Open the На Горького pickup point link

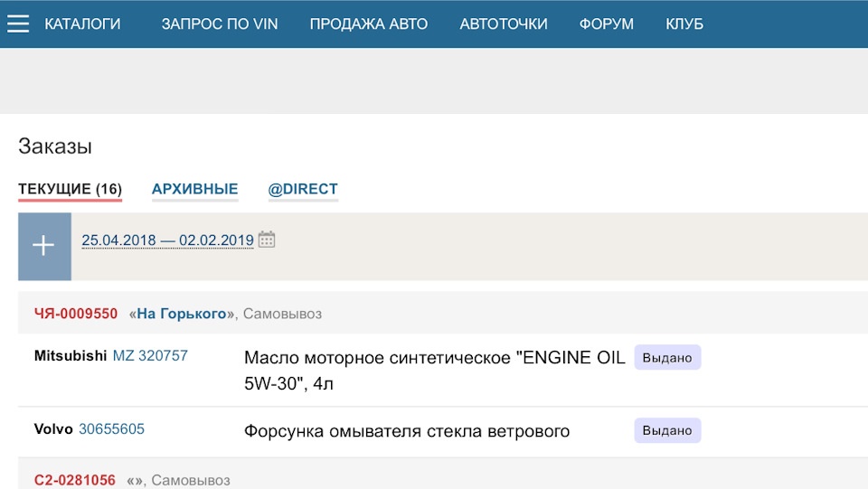(181, 314)
